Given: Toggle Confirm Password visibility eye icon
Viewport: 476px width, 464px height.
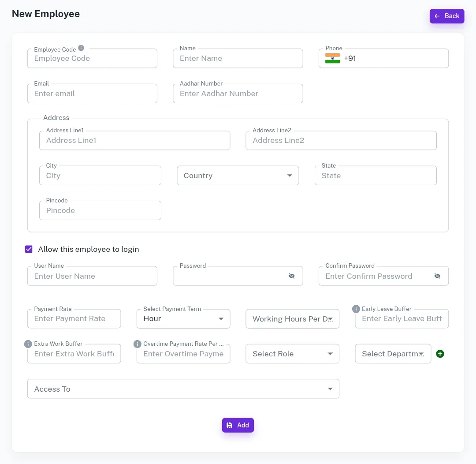Looking at the screenshot, I should click(x=437, y=276).
